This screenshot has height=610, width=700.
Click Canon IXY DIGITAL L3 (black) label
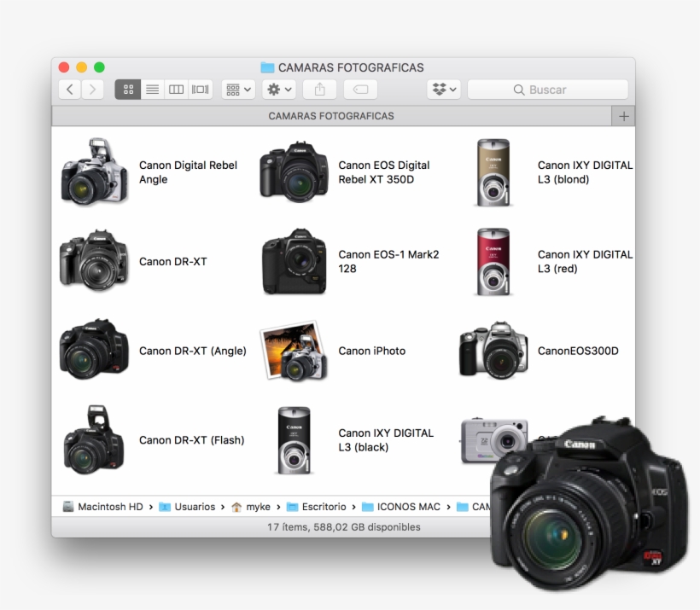tap(386, 440)
